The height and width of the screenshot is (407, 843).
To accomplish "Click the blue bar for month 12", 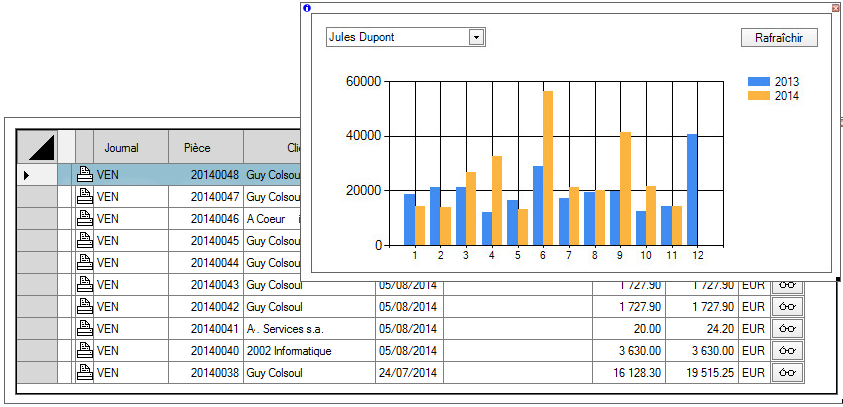I will point(692,189).
